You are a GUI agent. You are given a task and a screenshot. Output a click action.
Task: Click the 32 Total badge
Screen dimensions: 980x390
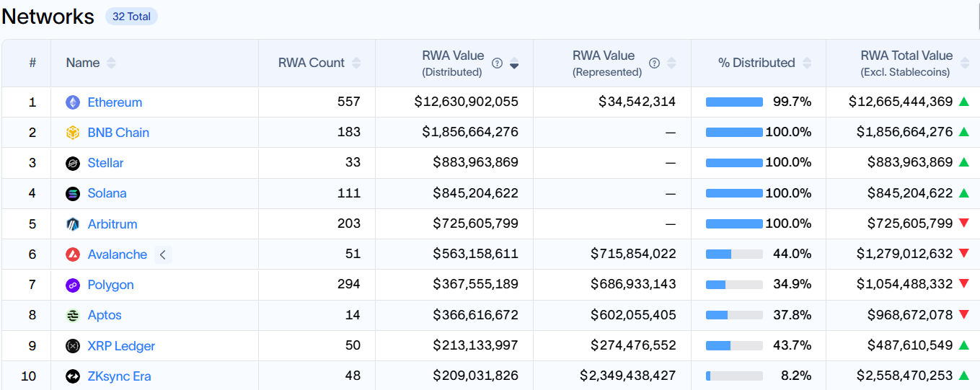tap(131, 17)
